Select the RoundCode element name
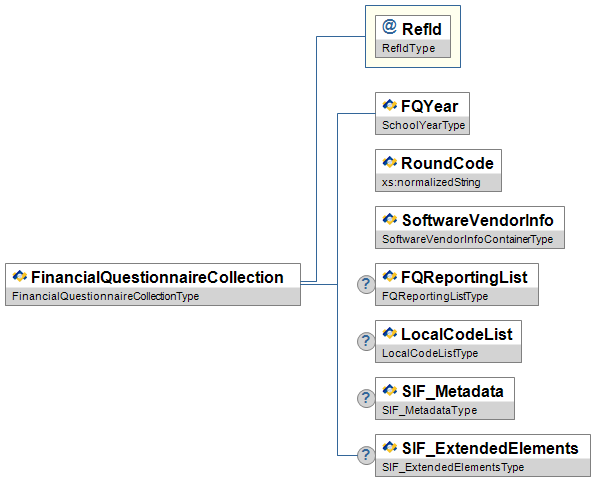The image size is (613, 481). [x=446, y=162]
